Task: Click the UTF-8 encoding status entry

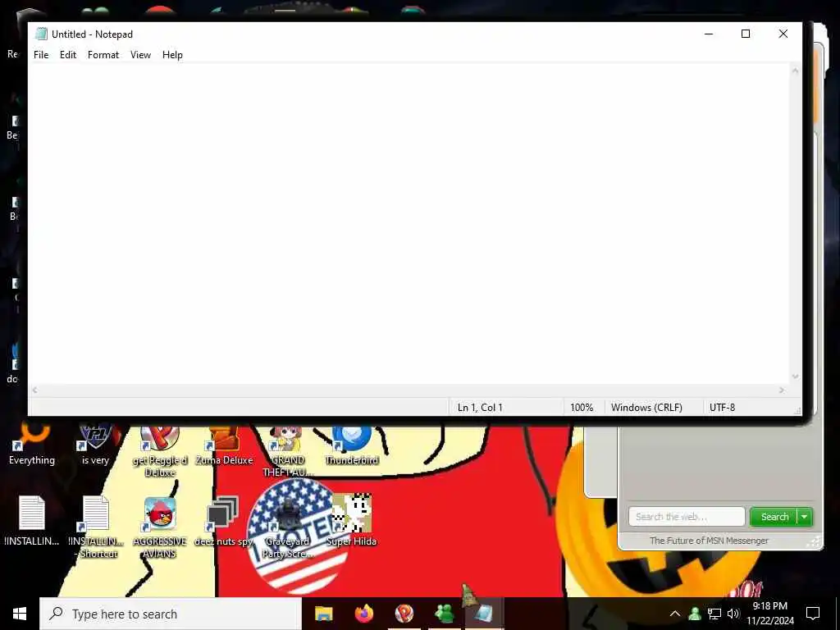Action: pyautogui.click(x=722, y=408)
